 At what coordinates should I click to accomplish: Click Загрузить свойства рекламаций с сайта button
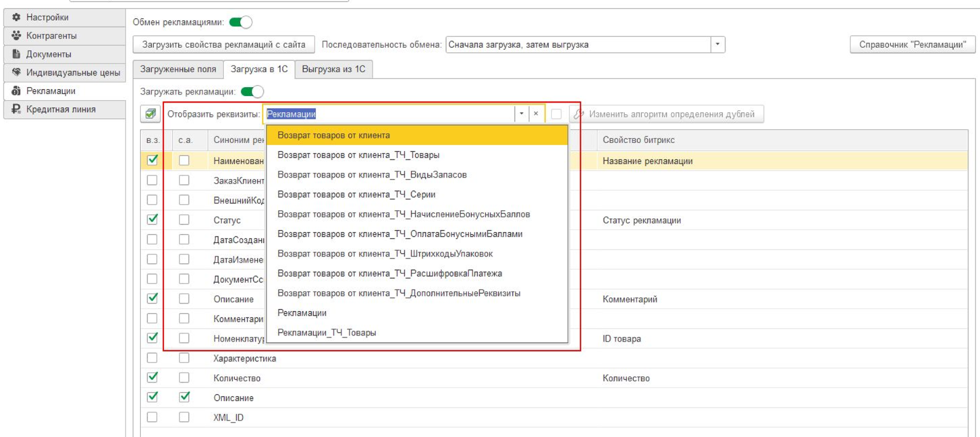coord(223,45)
